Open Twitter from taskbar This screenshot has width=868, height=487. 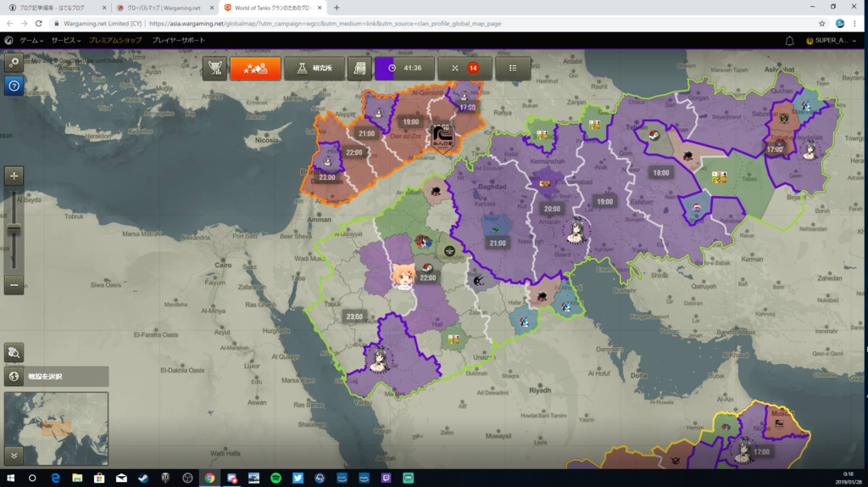pyautogui.click(x=298, y=479)
